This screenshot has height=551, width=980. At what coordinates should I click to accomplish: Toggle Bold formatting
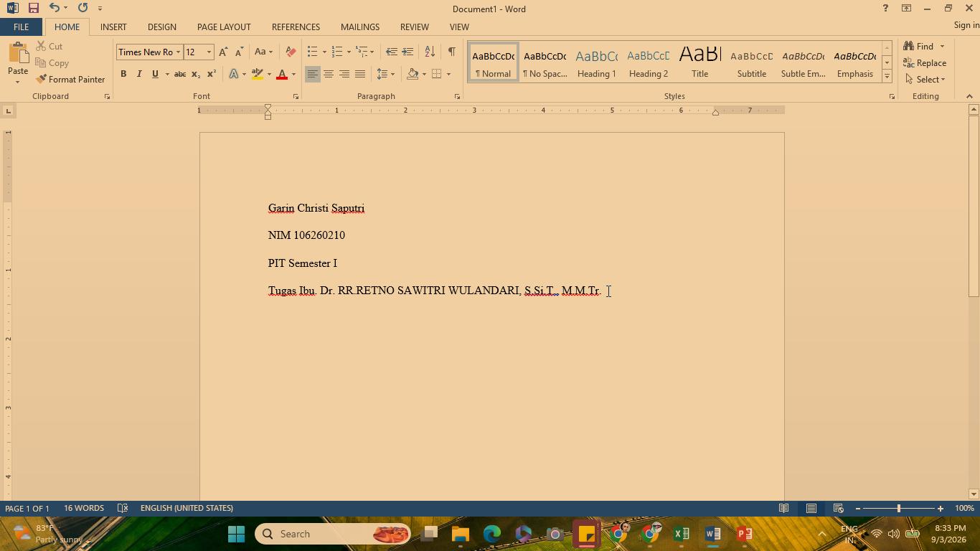coord(123,74)
